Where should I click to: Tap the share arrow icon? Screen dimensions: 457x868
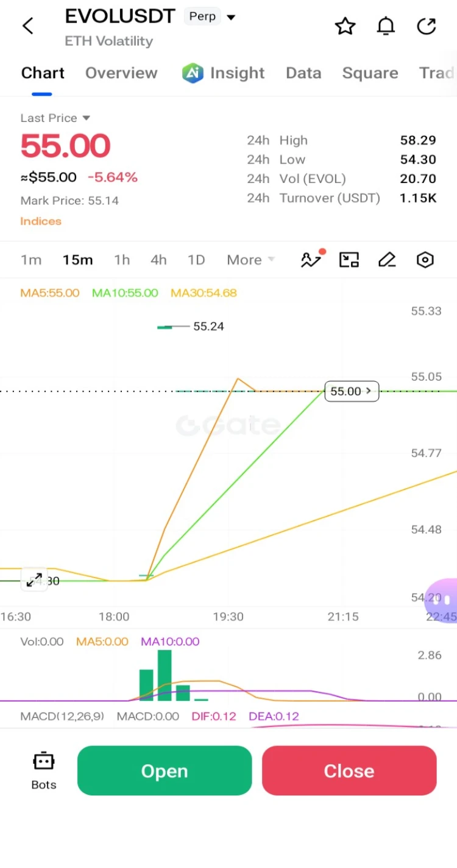pyautogui.click(x=427, y=26)
